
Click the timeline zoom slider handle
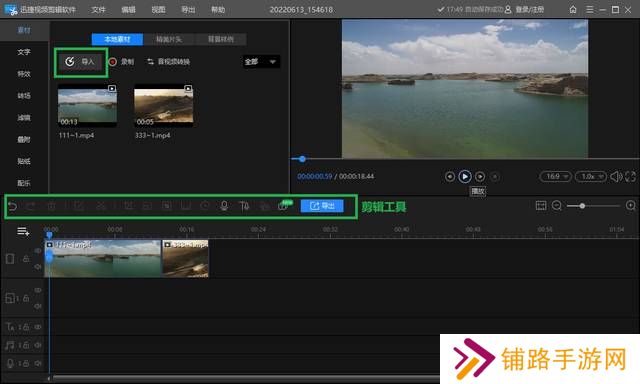point(582,206)
